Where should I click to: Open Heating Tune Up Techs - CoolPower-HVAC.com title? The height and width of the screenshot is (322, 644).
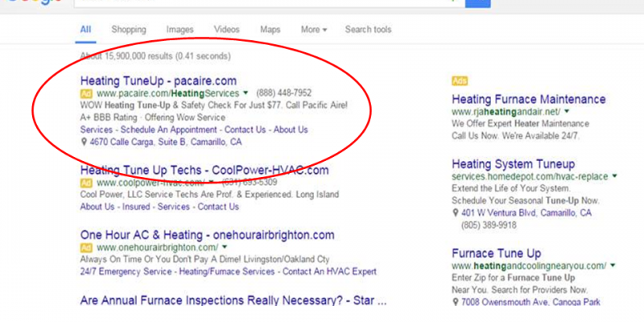204,170
